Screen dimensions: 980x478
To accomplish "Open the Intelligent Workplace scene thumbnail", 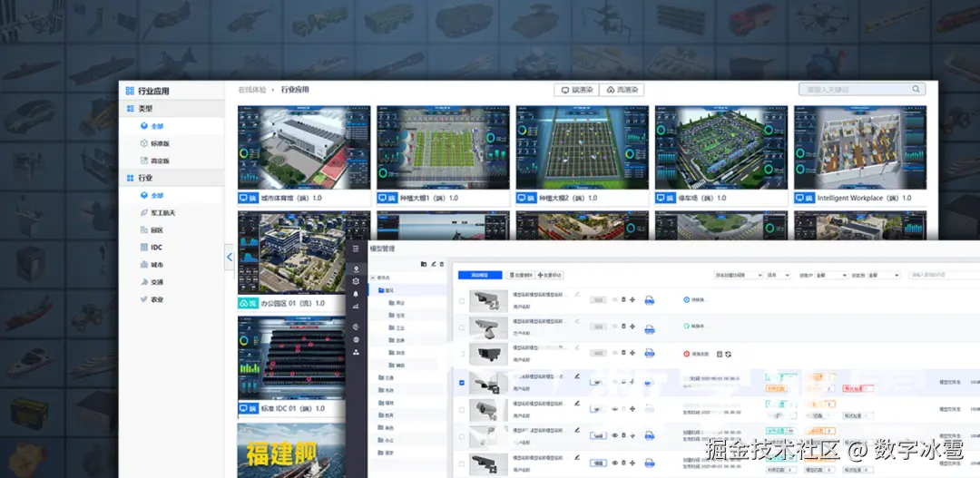I will click(860, 148).
